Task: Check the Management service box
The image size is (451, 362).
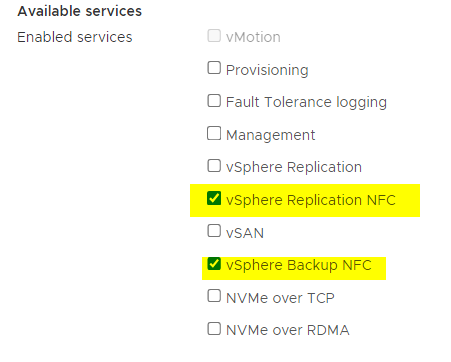Action: (214, 133)
